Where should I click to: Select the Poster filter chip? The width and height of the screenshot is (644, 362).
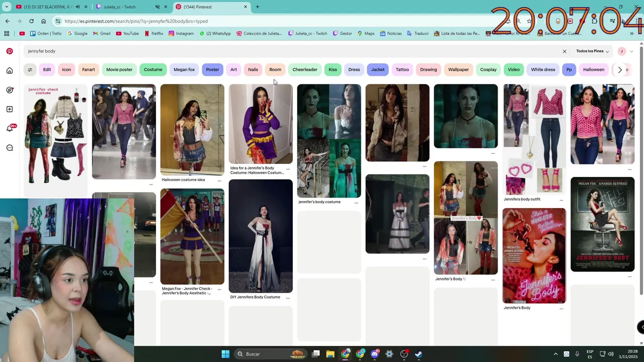click(212, 69)
